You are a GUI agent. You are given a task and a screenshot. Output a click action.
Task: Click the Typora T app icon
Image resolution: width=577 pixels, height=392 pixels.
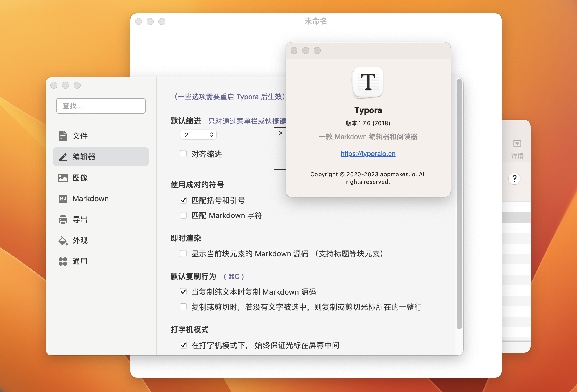368,82
